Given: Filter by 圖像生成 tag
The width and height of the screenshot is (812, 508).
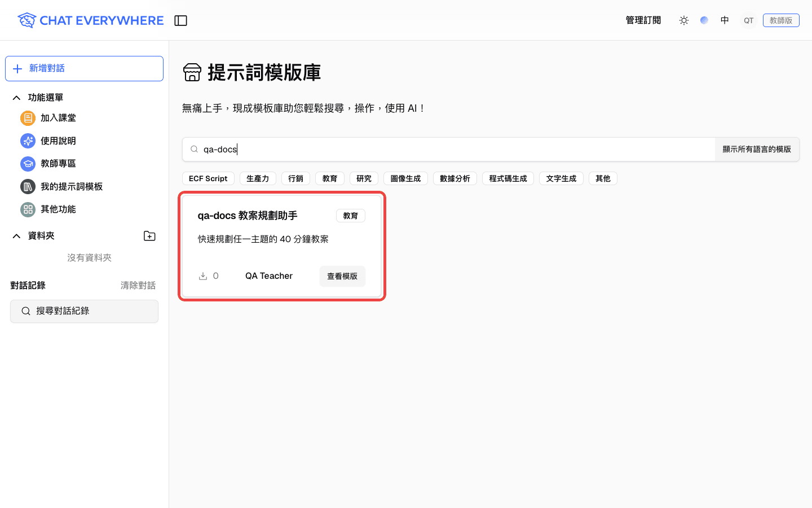Looking at the screenshot, I should (405, 178).
